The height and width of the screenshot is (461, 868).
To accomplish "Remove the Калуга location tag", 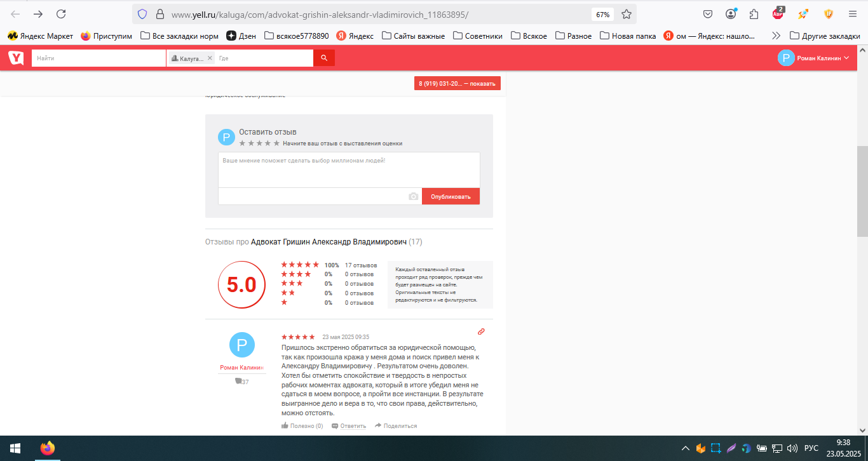I will point(210,58).
